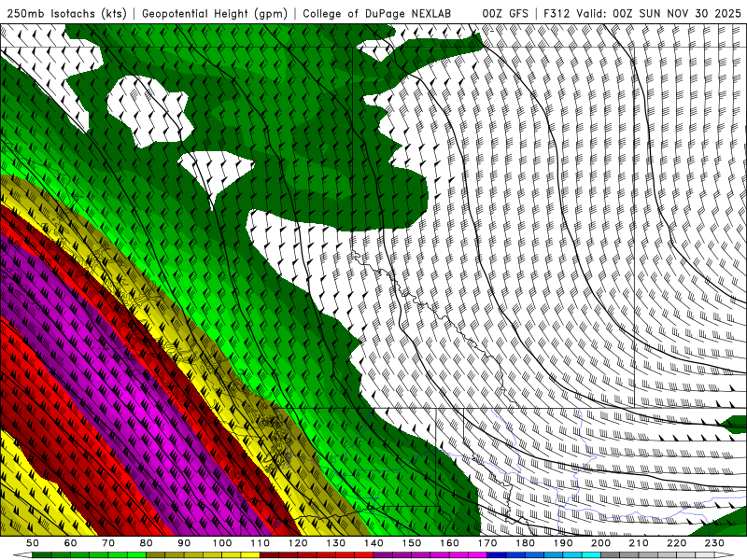Viewport: 747px width, 560px height.
Task: Click the olive swatch just above 80 kts
Action: 155,554
